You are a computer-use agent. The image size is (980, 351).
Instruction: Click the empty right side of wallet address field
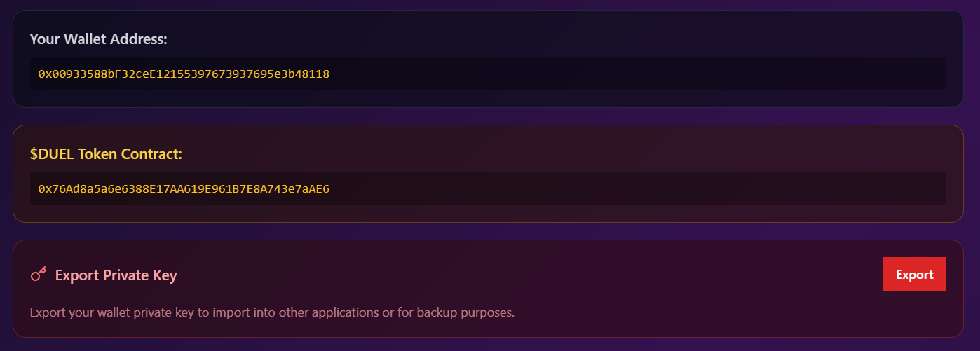631,74
